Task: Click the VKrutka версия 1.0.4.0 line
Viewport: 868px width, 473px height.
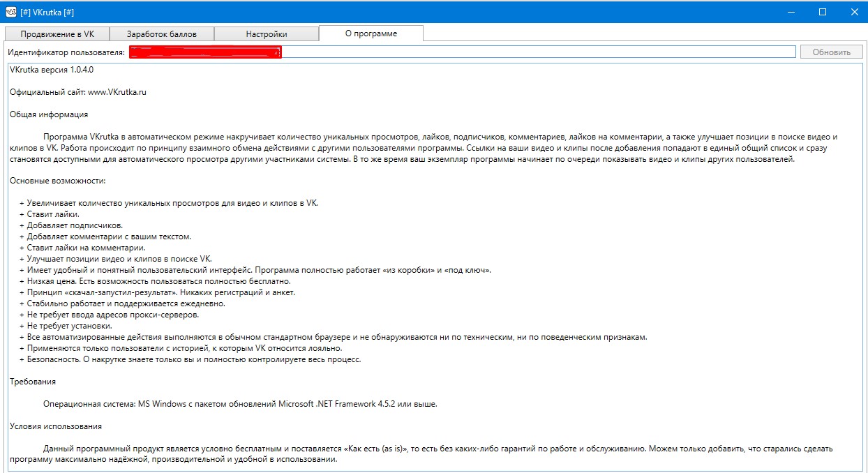Action: (x=52, y=70)
